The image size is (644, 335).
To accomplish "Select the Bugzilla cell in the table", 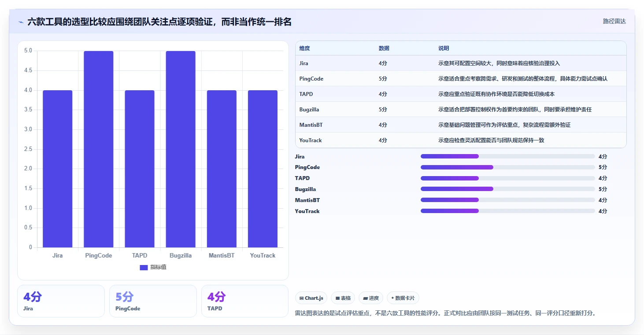I will [x=309, y=110].
